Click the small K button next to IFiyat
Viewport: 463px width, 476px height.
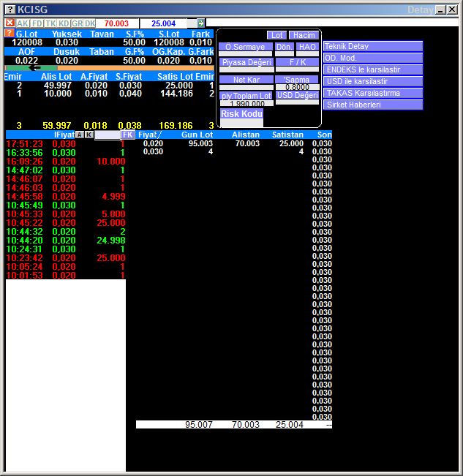(89, 135)
